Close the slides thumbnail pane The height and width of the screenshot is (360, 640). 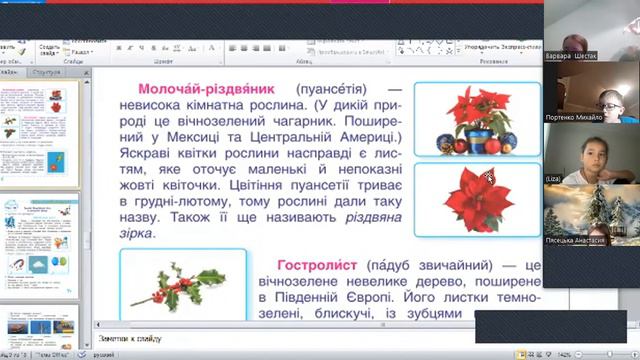[x=86, y=73]
